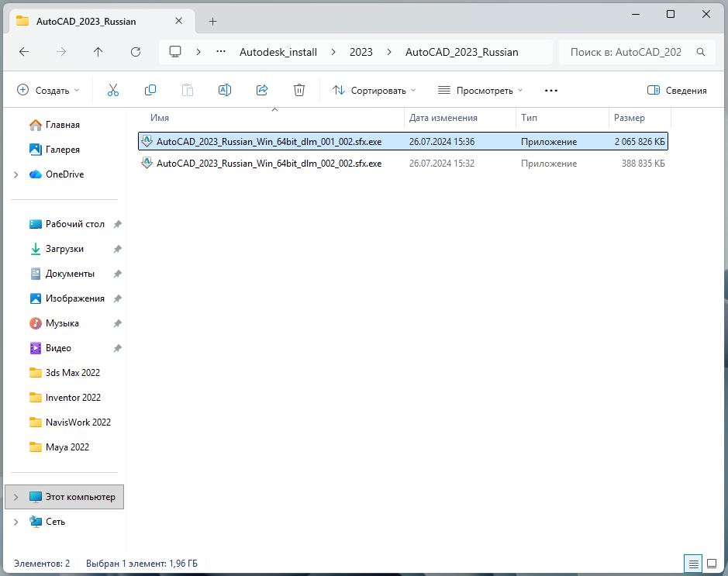The height and width of the screenshot is (576, 728).
Task: Open the 2023 breadcrumb folder
Action: (361, 52)
